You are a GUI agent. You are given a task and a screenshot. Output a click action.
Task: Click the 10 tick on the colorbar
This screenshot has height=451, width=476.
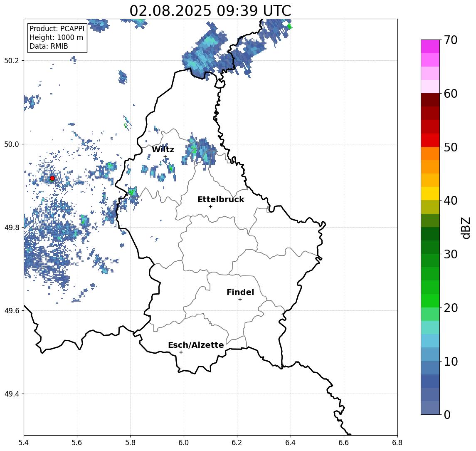coord(451,361)
